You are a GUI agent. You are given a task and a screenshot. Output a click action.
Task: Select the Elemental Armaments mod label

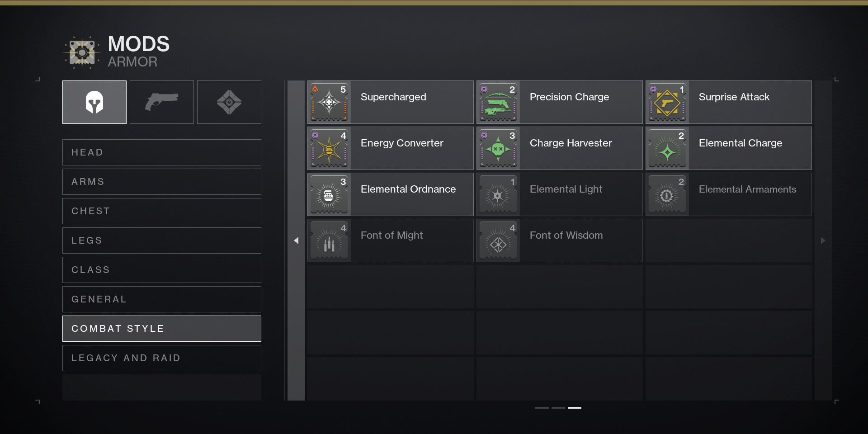coord(748,189)
